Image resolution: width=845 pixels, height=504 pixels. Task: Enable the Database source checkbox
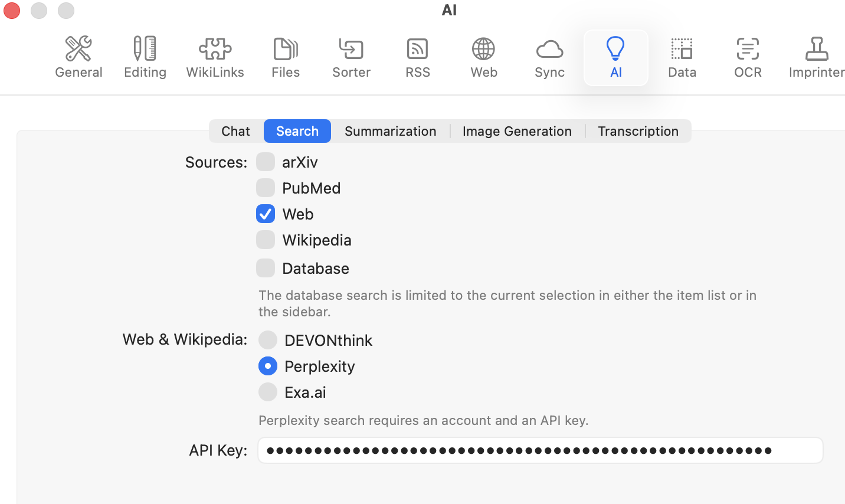[266, 268]
